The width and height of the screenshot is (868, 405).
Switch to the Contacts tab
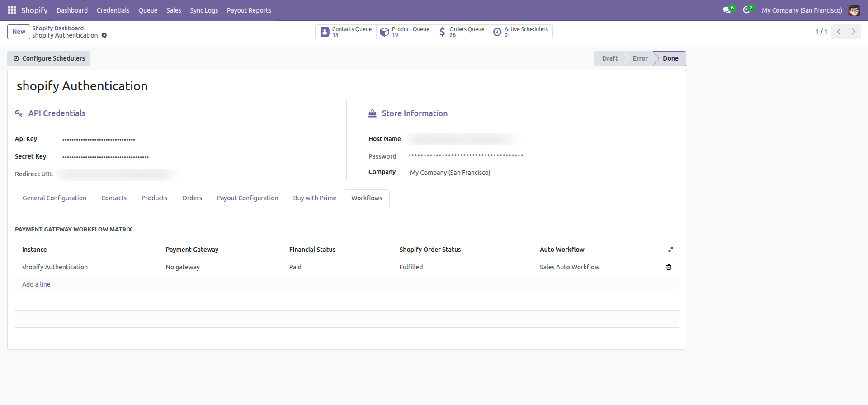coord(114,198)
